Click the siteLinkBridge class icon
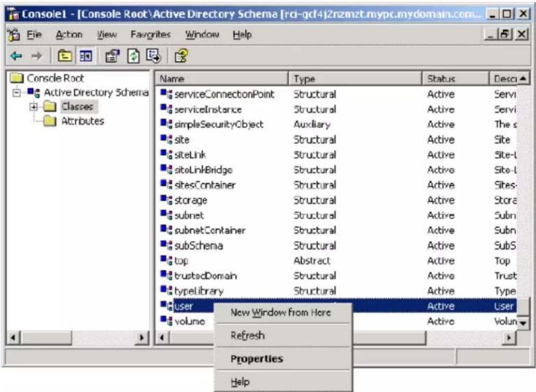The image size is (536, 392). 166,169
